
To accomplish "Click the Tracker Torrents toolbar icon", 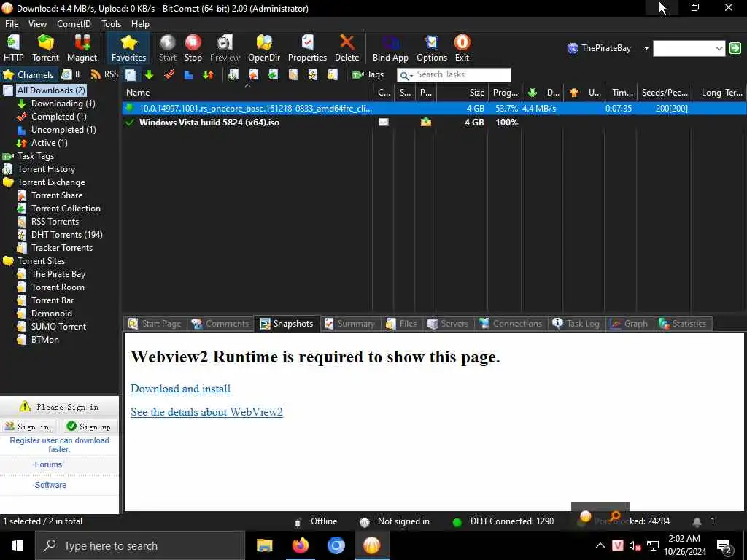I will (333, 75).
